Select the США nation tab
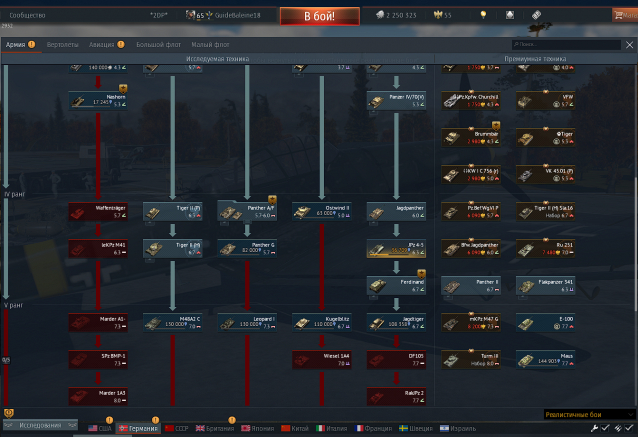Viewport: 638px width, 437px height. 100,428
